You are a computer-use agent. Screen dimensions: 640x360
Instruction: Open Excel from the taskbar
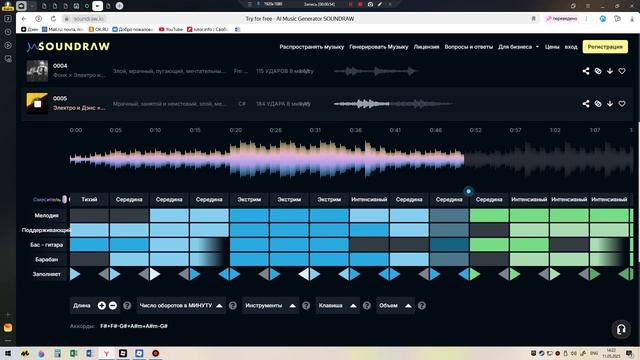[x=73, y=353]
